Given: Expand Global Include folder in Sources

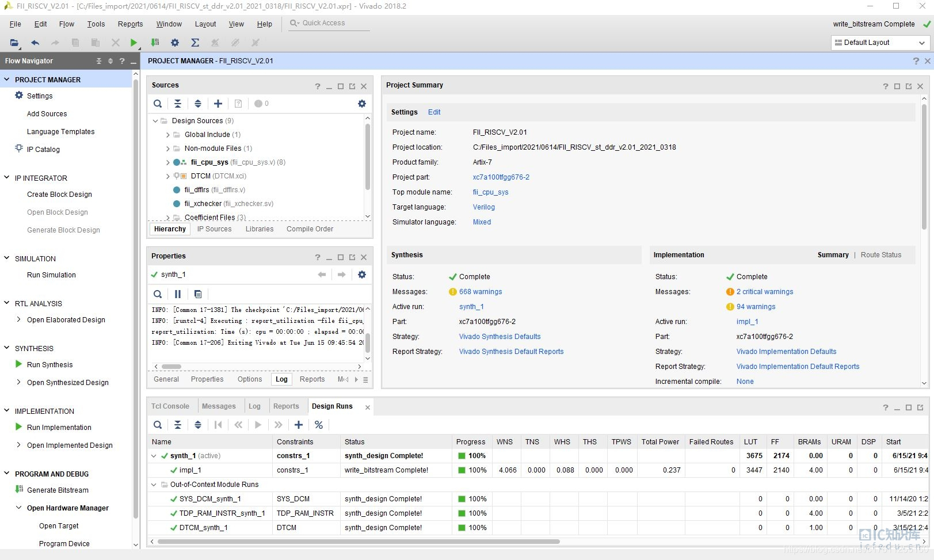Looking at the screenshot, I should (168, 135).
